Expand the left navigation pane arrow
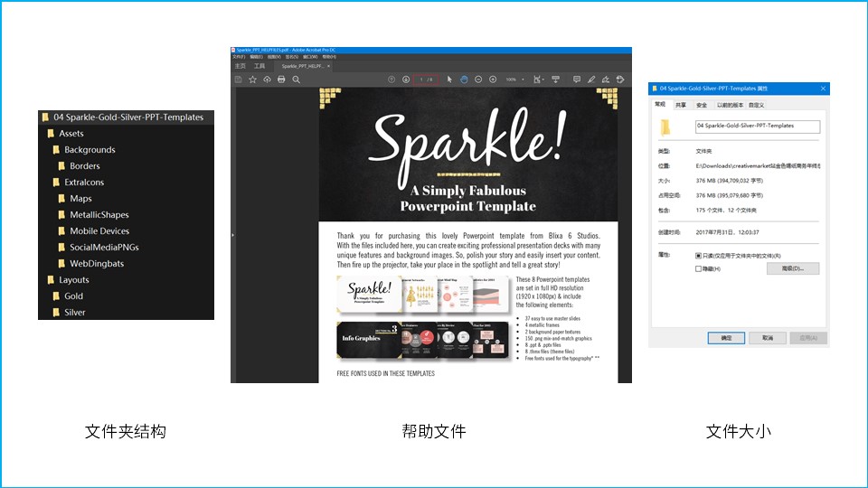Viewport: 868px width, 488px height. 232,235
